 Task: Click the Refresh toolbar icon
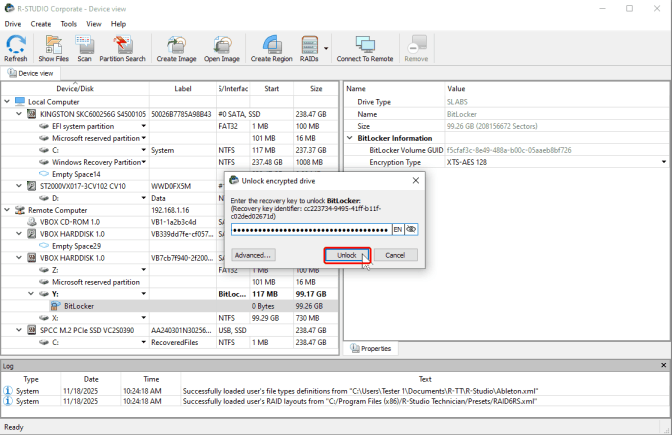16,49
